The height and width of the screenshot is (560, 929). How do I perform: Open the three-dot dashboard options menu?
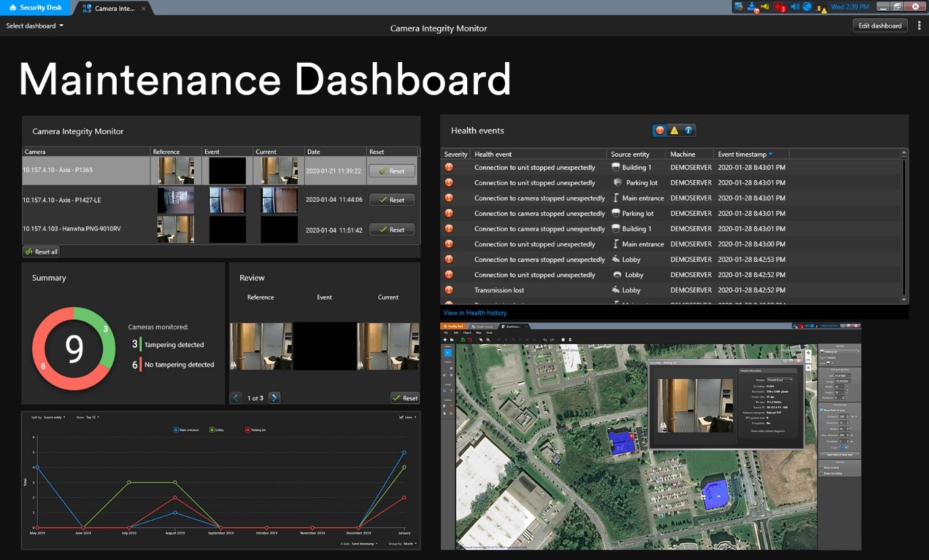coord(919,26)
